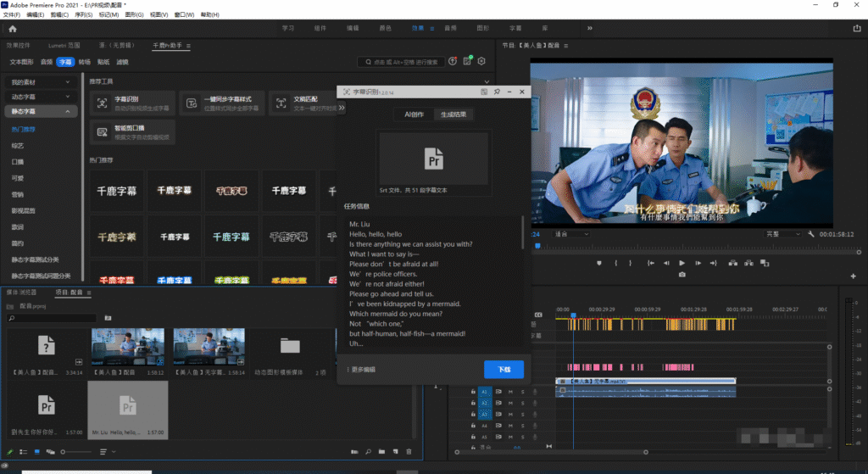Open the 智能剪口播 smart cut tool
868x474 pixels.
[132, 132]
